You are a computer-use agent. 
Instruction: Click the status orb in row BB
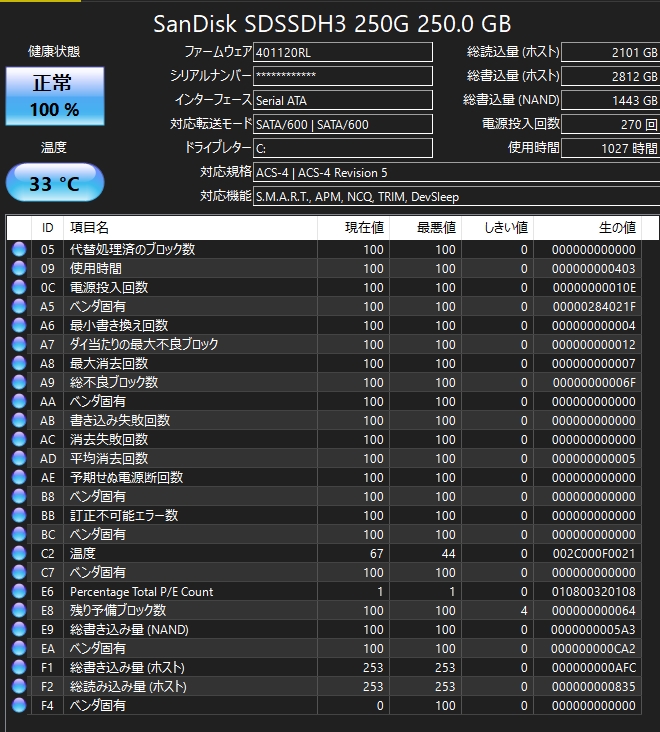pos(19,515)
